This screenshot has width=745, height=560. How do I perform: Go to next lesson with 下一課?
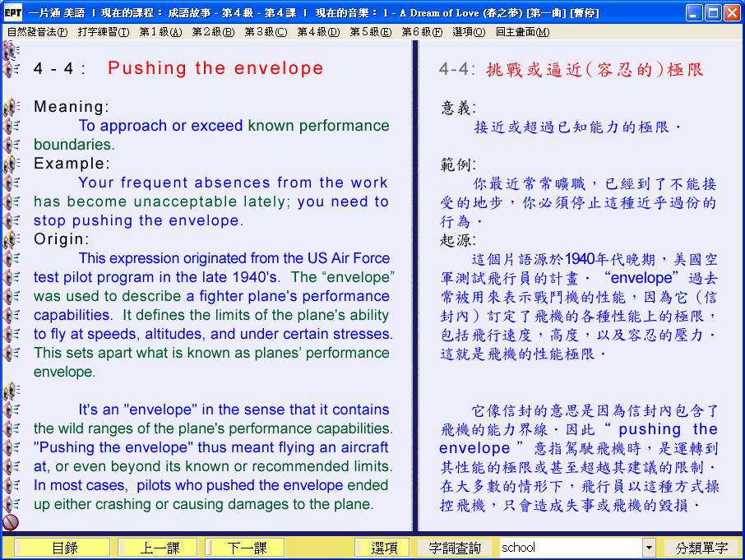tap(246, 548)
